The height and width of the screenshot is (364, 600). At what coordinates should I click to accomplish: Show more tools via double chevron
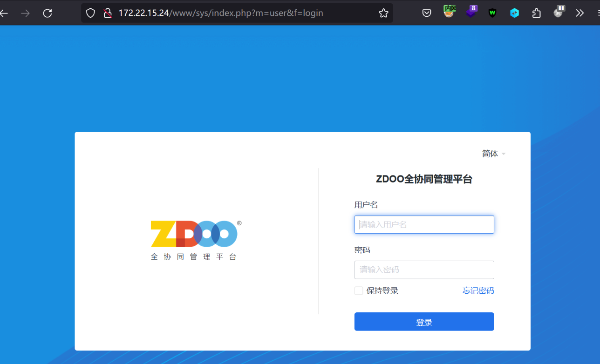[580, 13]
